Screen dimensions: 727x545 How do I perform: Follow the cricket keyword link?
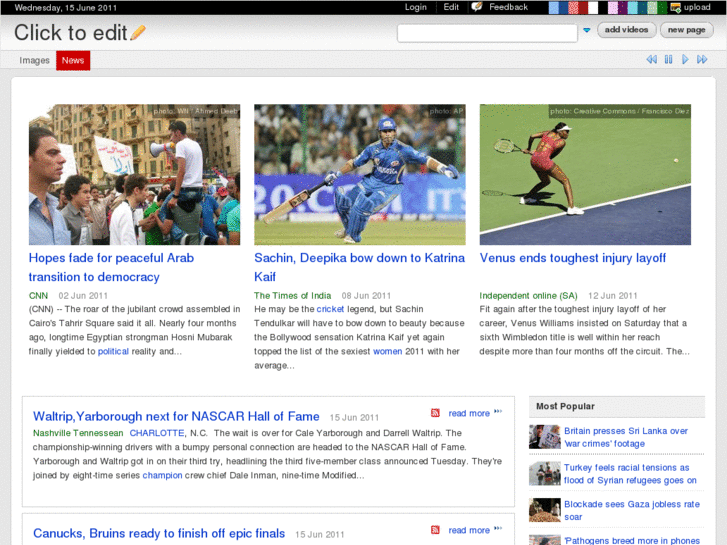click(x=330, y=309)
